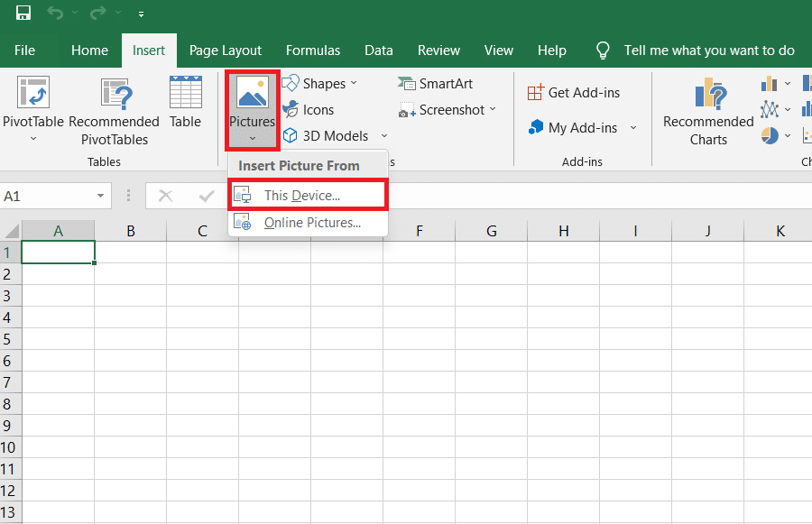Screen dimensions: 812x524
Task: Expand the Shapes dropdown chevron
Action: (x=354, y=83)
